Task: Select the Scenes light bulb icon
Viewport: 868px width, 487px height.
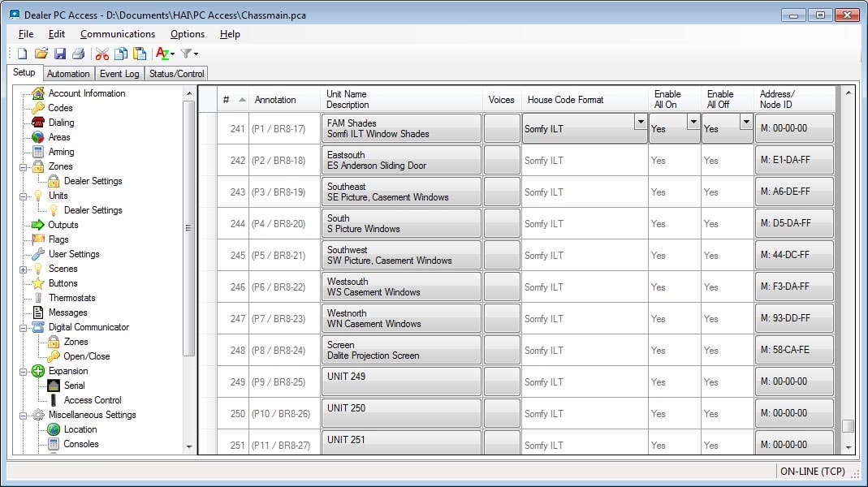Action: 37,269
